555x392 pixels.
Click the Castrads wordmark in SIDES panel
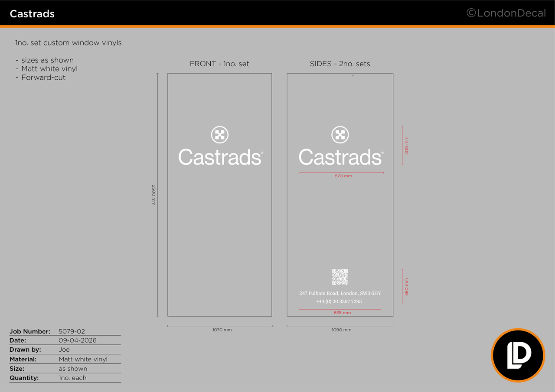coord(341,157)
